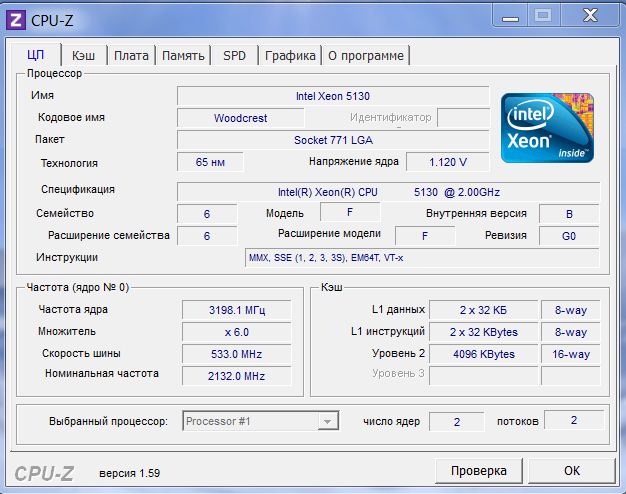The image size is (626, 494).
Task: Click the 1.120 V core voltage value
Action: [x=448, y=162]
